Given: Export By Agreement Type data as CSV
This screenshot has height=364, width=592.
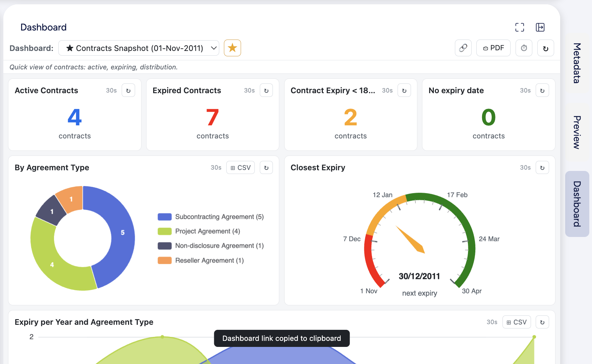Looking at the screenshot, I should 241,168.
